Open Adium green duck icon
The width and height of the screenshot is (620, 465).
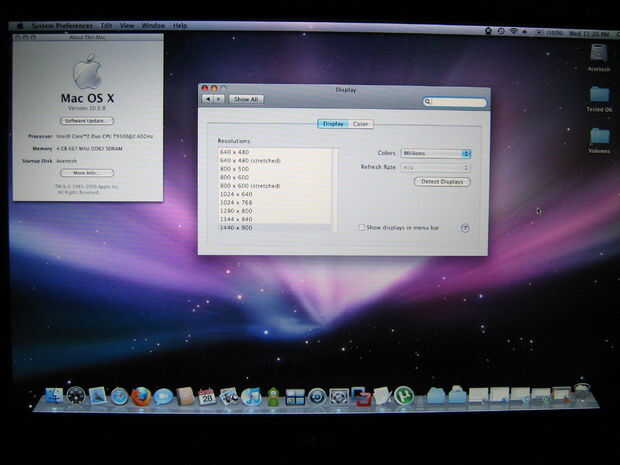pos(273,397)
